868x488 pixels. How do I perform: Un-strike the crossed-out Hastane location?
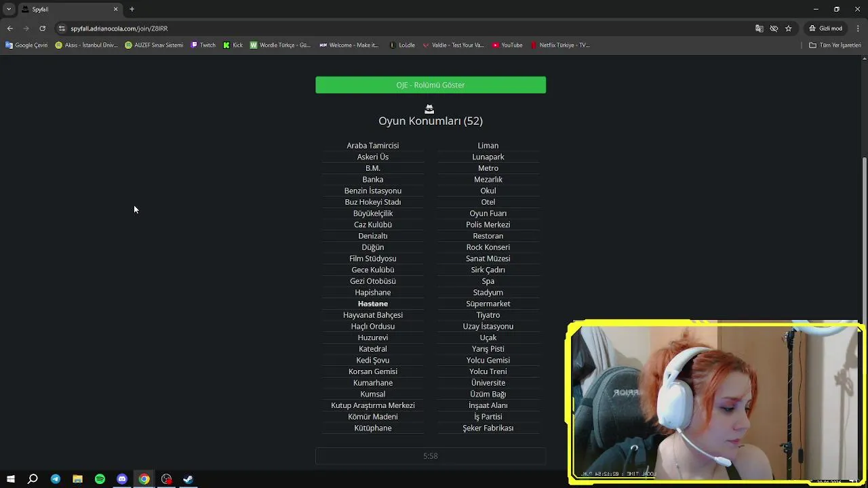click(x=373, y=304)
